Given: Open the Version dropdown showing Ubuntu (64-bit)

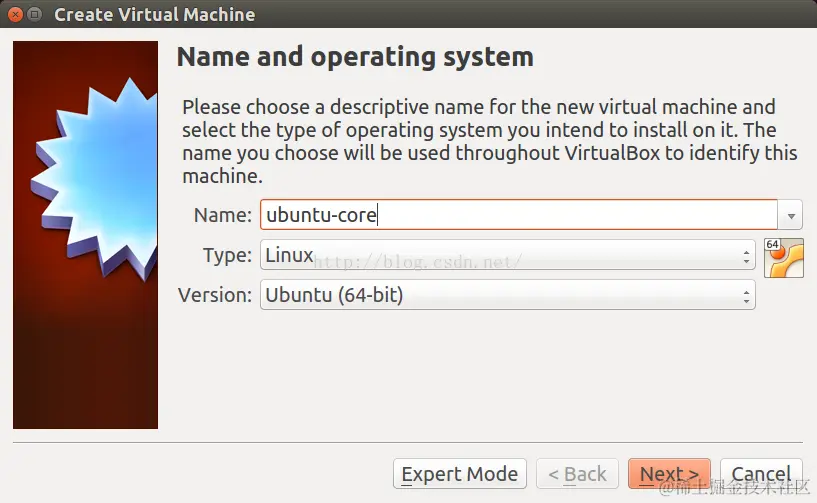Looking at the screenshot, I should pos(507,295).
